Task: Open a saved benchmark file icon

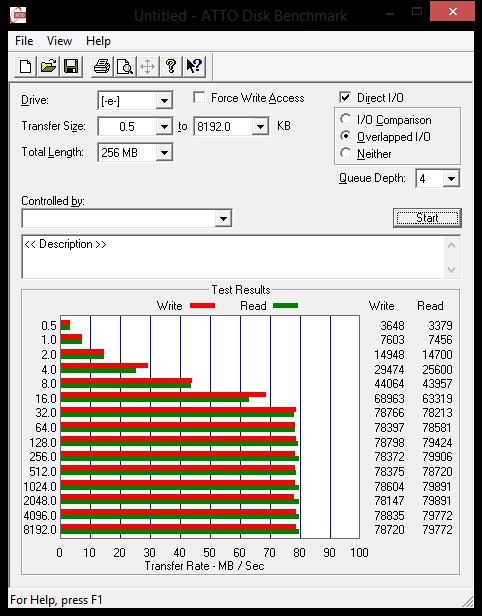Action: click(48, 66)
